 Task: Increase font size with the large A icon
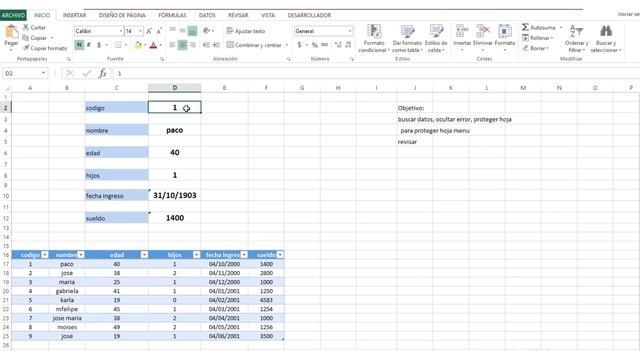tap(149, 31)
